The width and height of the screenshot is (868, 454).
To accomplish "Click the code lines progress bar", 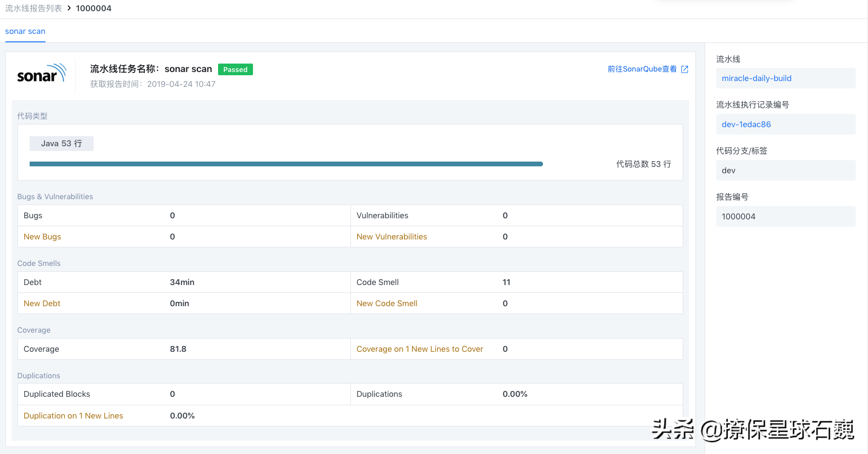I will tap(286, 164).
